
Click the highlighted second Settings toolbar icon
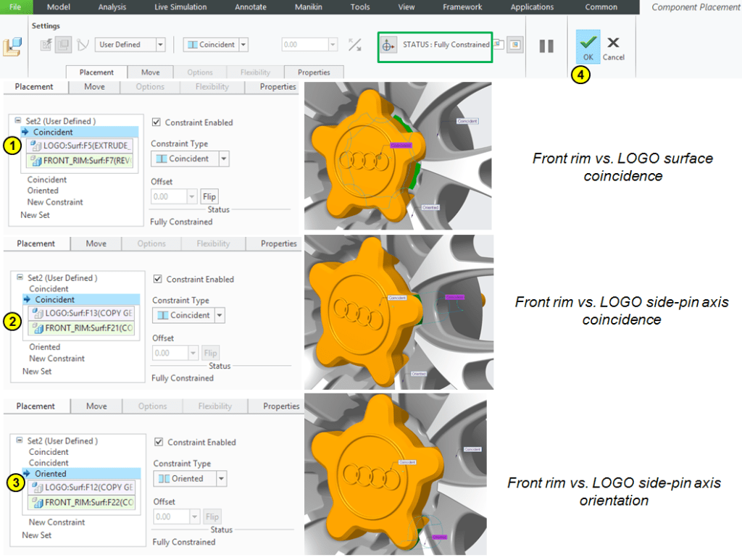[x=64, y=45]
